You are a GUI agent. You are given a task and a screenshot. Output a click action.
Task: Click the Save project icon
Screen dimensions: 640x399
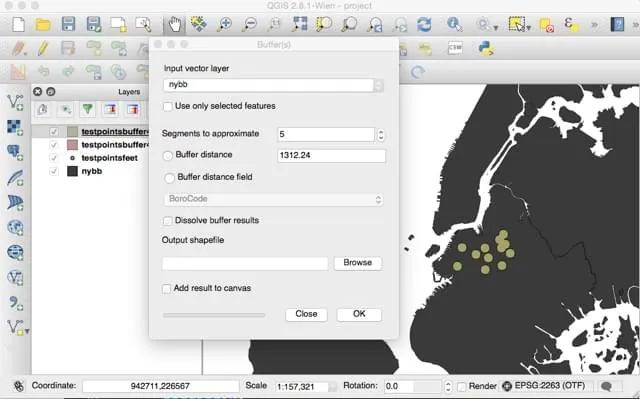point(68,24)
